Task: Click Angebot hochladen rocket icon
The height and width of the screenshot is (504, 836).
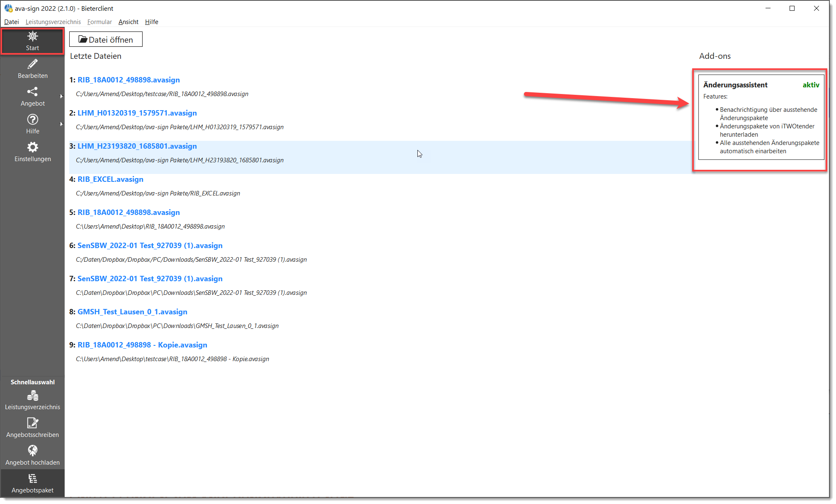Action: click(32, 450)
